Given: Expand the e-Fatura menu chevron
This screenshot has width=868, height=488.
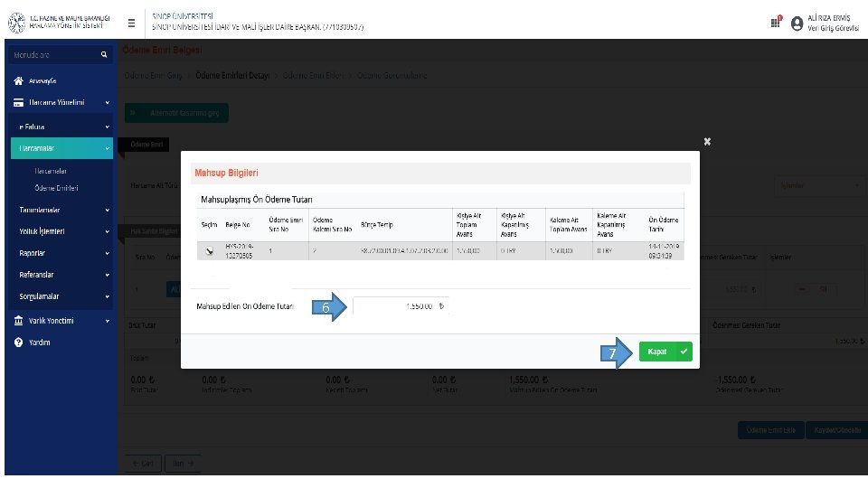Looking at the screenshot, I should click(108, 127).
